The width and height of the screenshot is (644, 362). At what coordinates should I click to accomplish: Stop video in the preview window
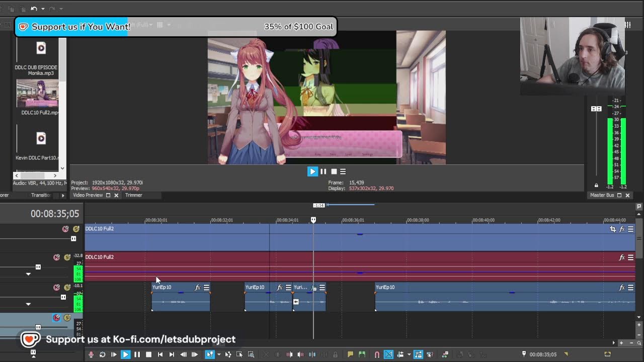(334, 171)
